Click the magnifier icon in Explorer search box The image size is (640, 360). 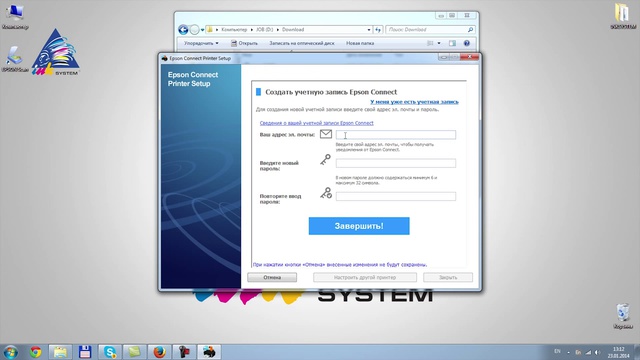point(470,29)
